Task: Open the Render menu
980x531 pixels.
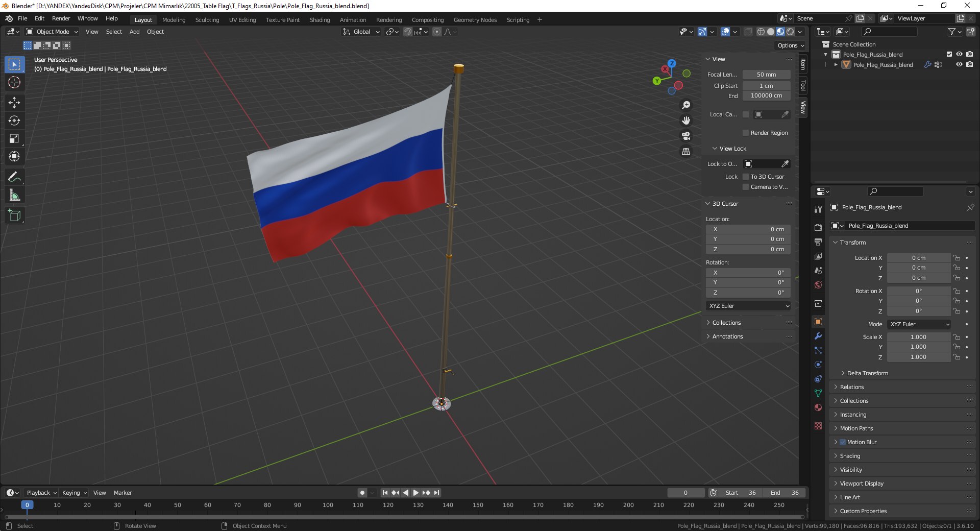Action: click(x=61, y=18)
